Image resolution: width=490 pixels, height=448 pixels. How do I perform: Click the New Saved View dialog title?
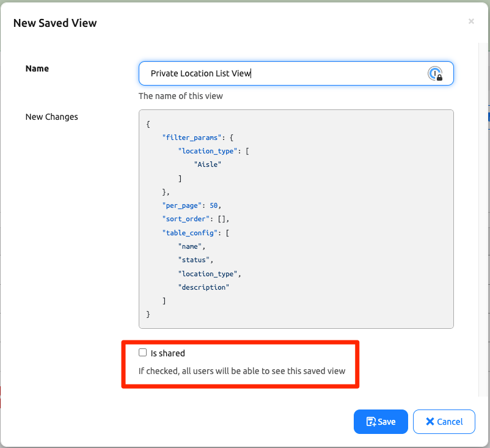54,23
